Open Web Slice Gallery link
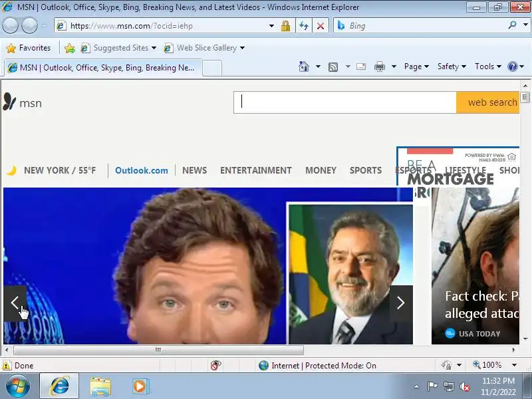 pos(204,48)
